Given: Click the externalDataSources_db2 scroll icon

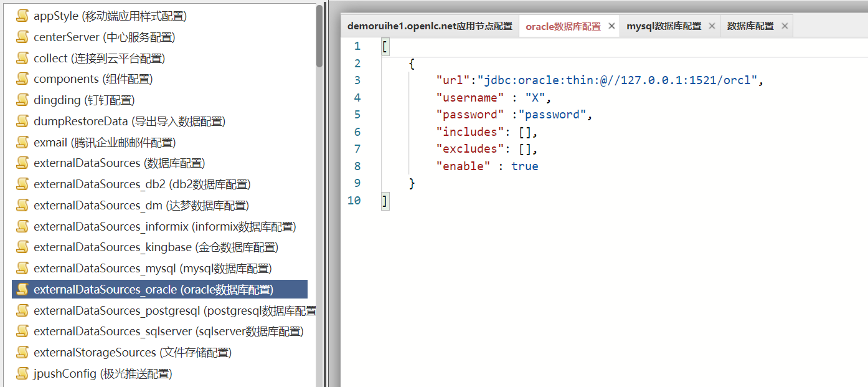Looking at the screenshot, I should click(22, 184).
